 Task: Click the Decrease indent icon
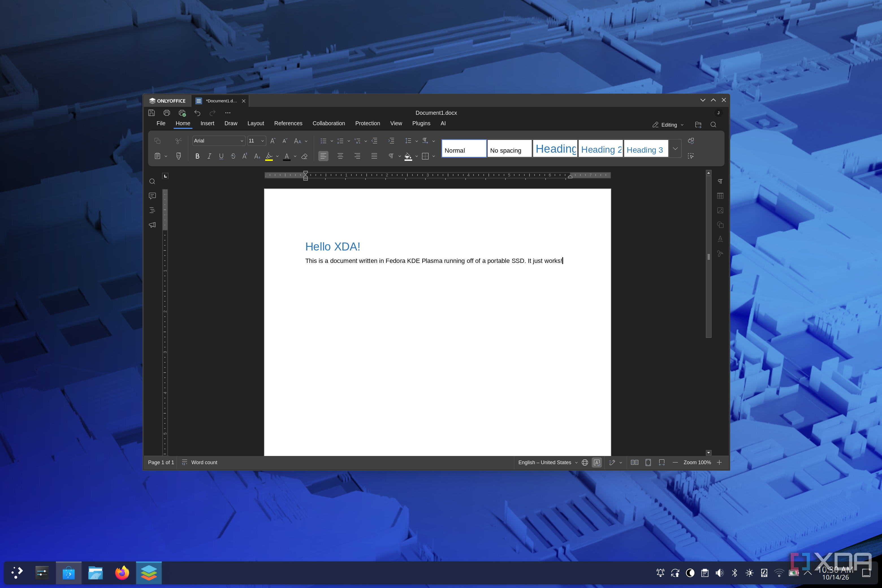pos(374,141)
